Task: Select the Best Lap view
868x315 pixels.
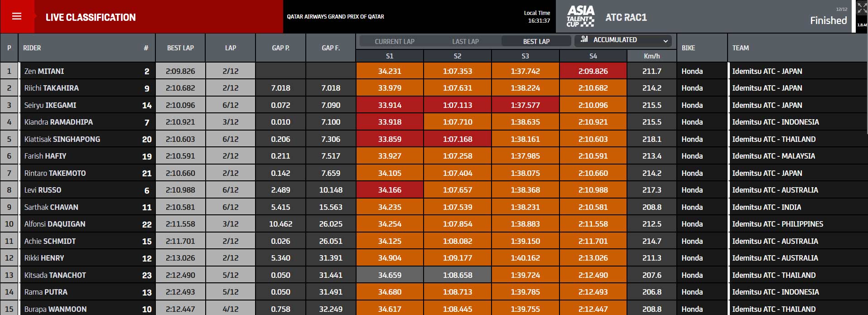Action: (x=536, y=41)
